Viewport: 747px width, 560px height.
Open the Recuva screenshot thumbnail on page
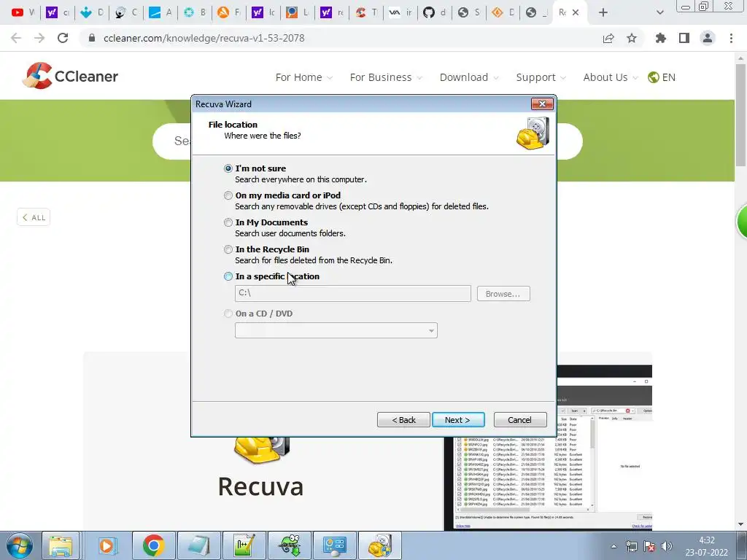tap(548, 448)
